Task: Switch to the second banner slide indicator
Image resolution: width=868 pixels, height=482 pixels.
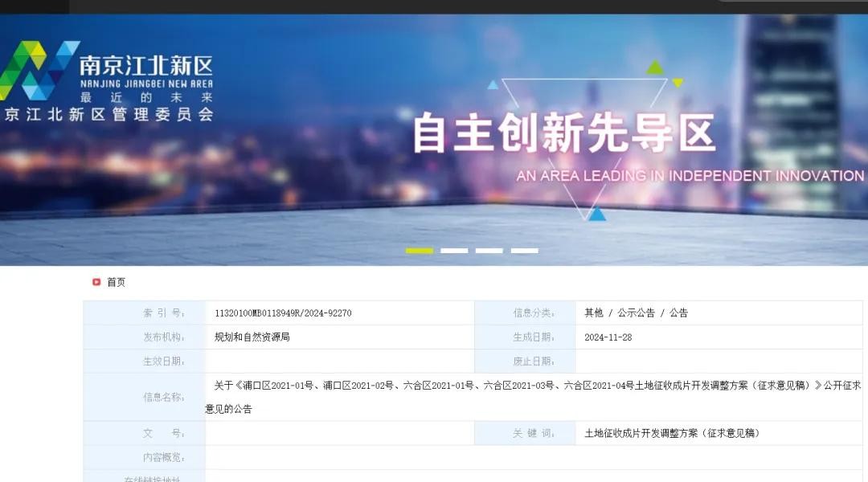Action: tap(454, 251)
